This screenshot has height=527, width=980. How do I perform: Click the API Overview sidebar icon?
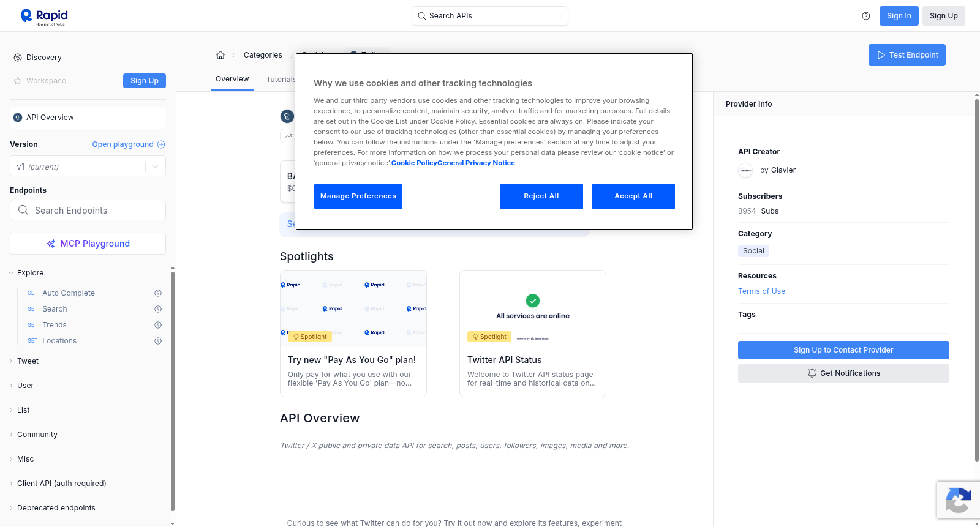[18, 118]
